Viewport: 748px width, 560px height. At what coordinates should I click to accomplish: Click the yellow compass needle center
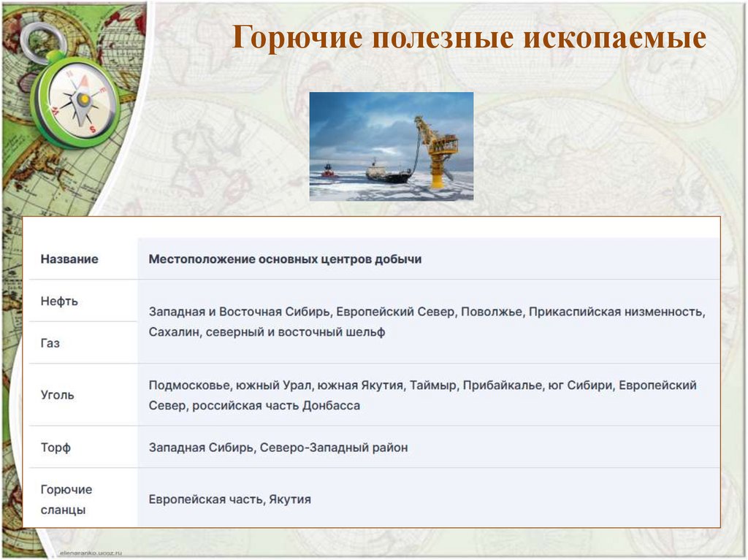(x=84, y=99)
